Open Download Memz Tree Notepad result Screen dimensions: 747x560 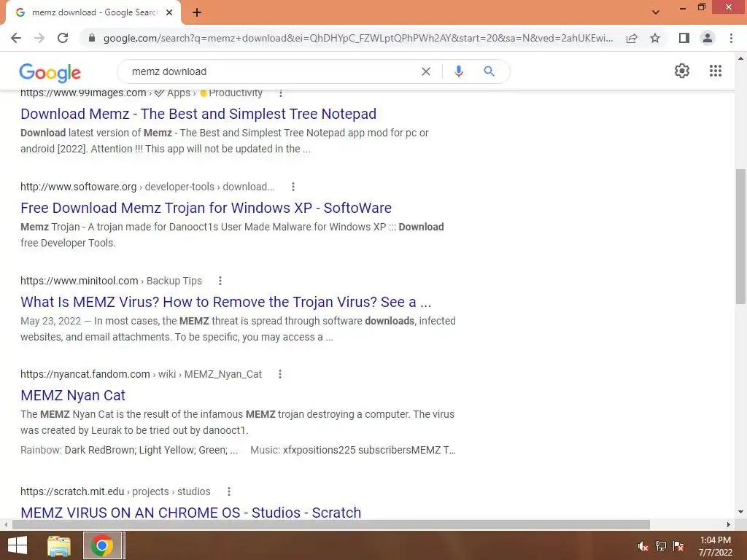click(198, 114)
